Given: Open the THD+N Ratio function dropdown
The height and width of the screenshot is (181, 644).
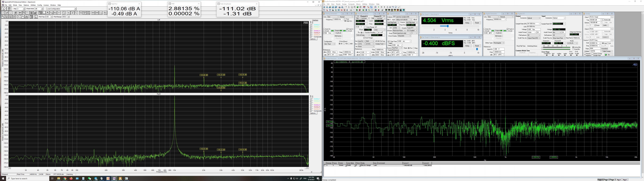Looking at the screenshot, I should [363, 35].
